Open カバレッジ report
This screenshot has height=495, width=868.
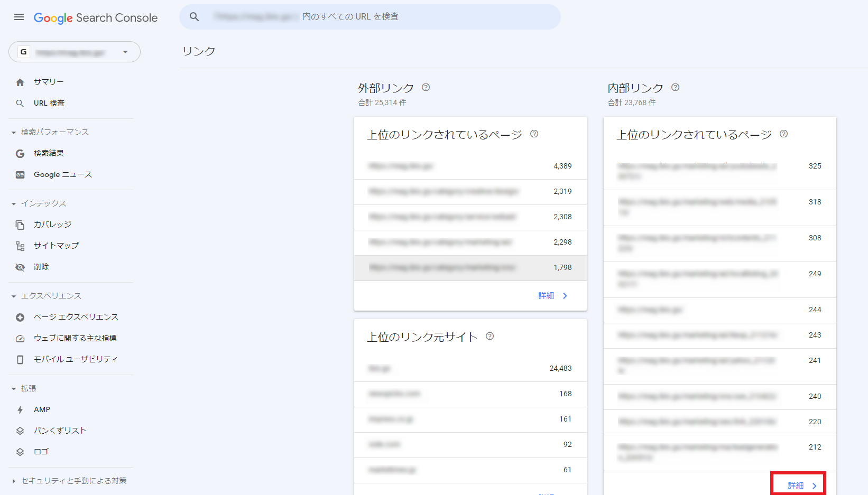[x=52, y=225]
